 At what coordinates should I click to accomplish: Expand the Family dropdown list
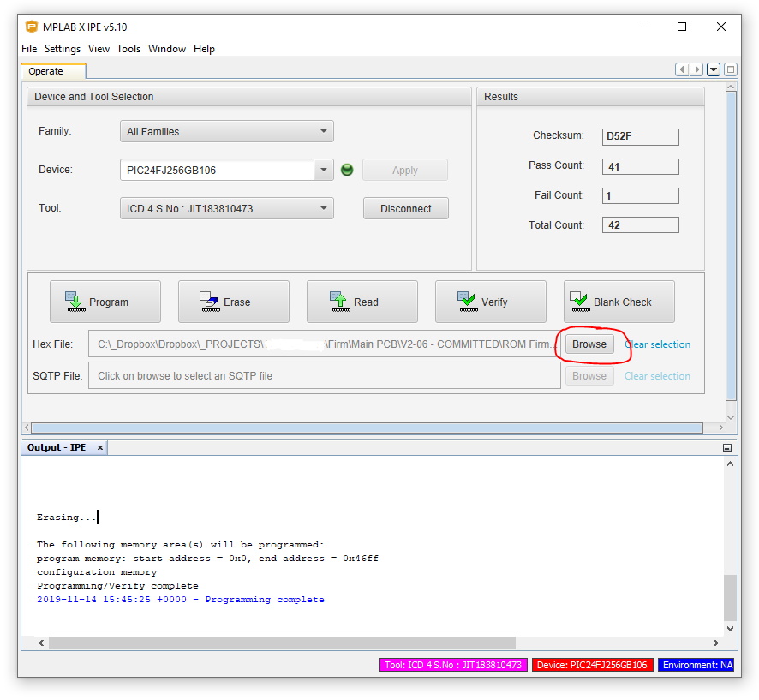click(x=227, y=132)
